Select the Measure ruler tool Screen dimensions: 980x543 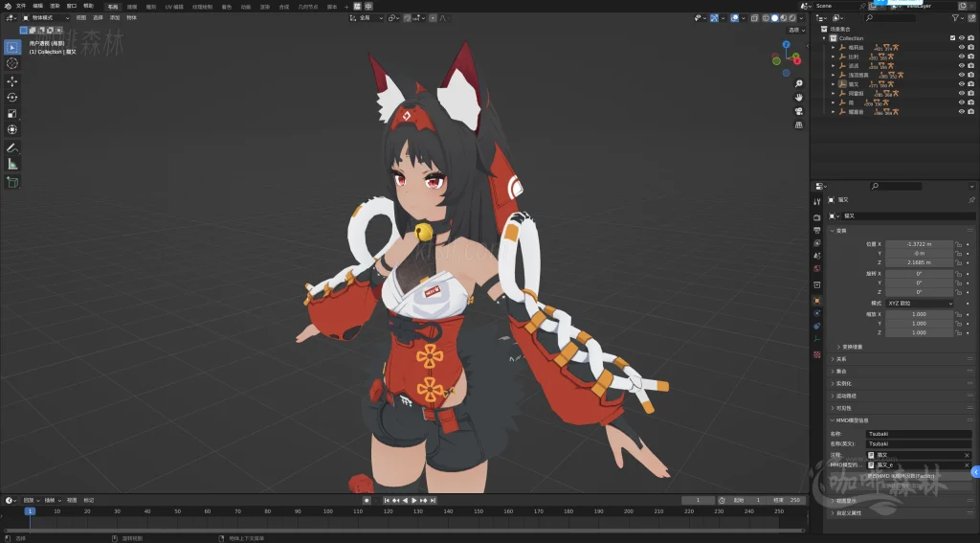tap(11, 164)
